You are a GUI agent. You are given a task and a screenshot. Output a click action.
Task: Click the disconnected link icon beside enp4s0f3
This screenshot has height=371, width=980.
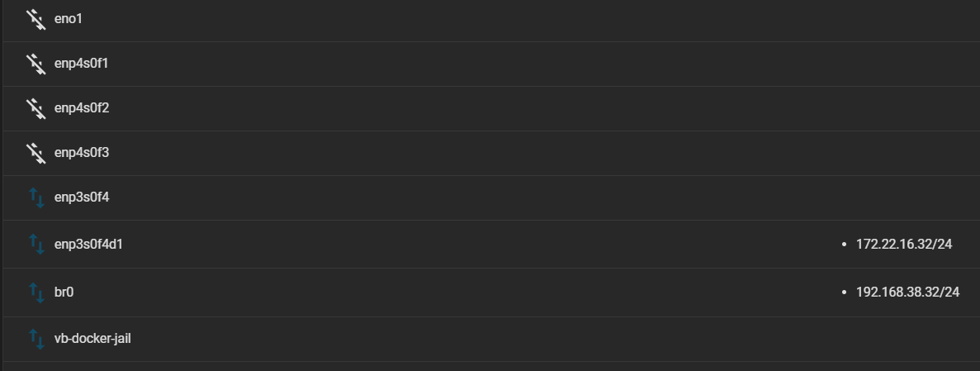36,153
